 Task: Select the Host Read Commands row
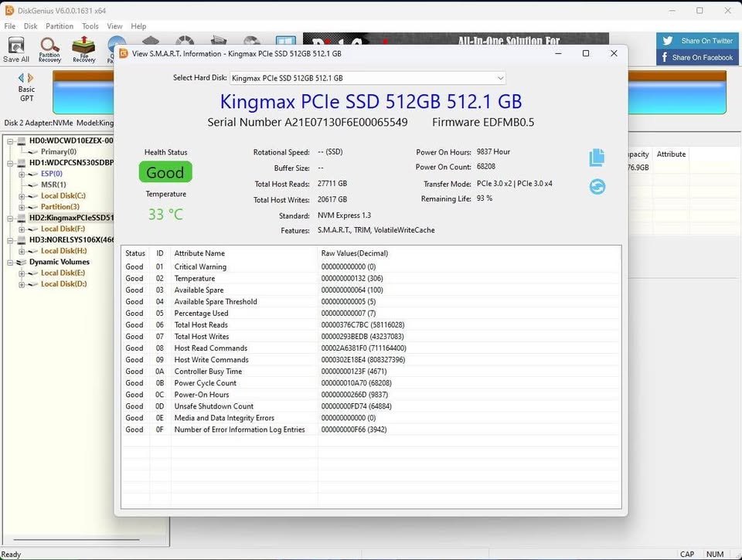(371, 348)
